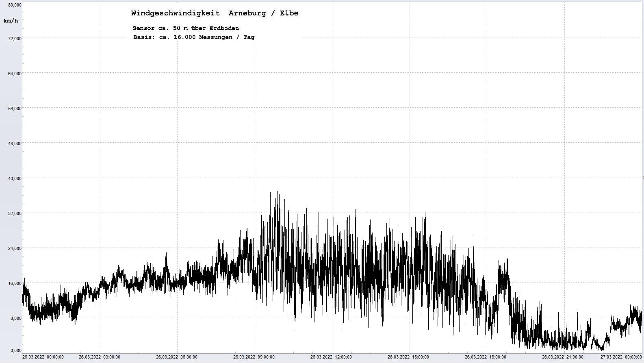The image size is (644, 363).
Task: Select the 72,000 y-axis tick label
Action: (x=15, y=39)
